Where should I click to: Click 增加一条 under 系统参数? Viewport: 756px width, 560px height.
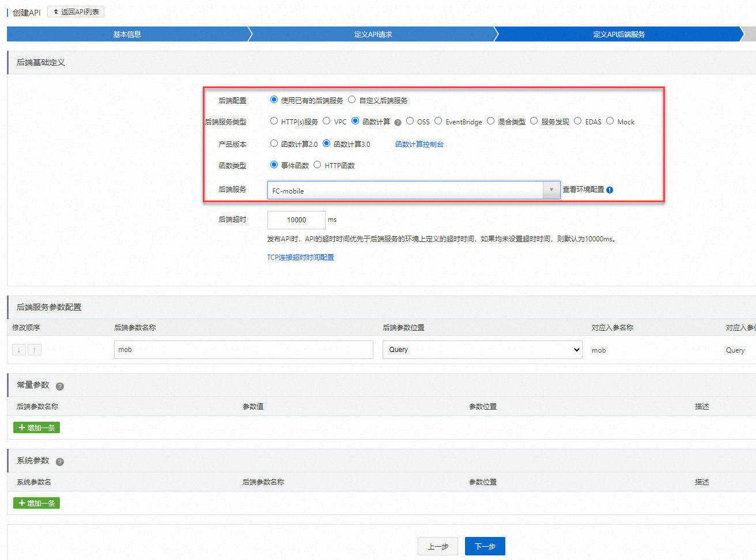point(36,503)
